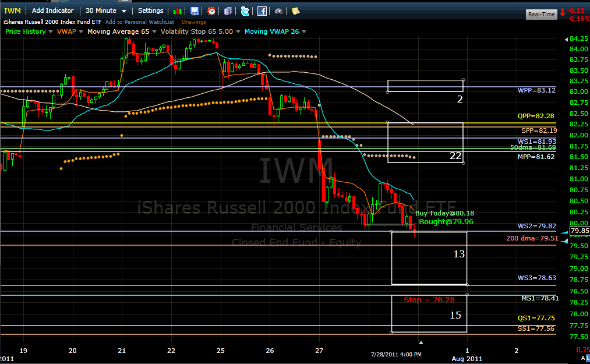Select the QS1=77.75 label
Viewport: 590px width, 364px height.
coord(536,318)
